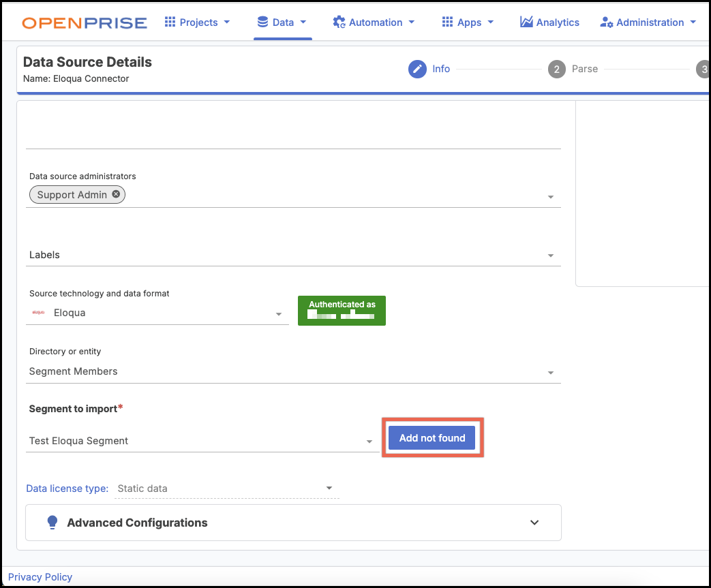
Task: Click the Automation gear icon
Action: coord(339,22)
